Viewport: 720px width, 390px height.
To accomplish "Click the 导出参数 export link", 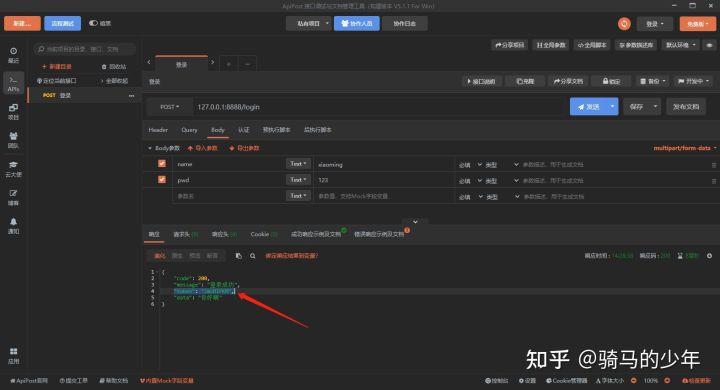I will [244, 148].
